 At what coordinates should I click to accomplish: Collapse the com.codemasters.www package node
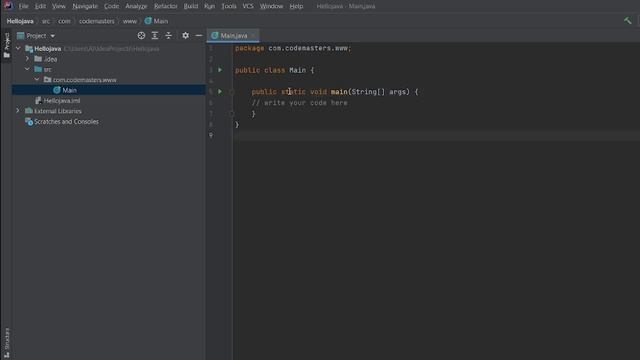click(37, 80)
